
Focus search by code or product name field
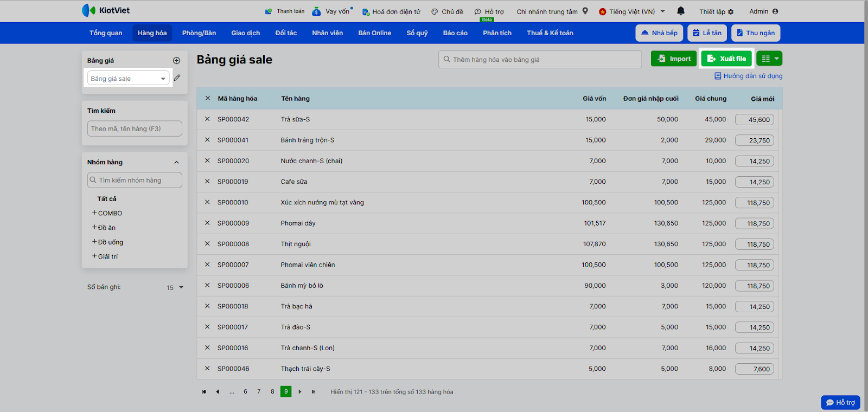coord(135,128)
